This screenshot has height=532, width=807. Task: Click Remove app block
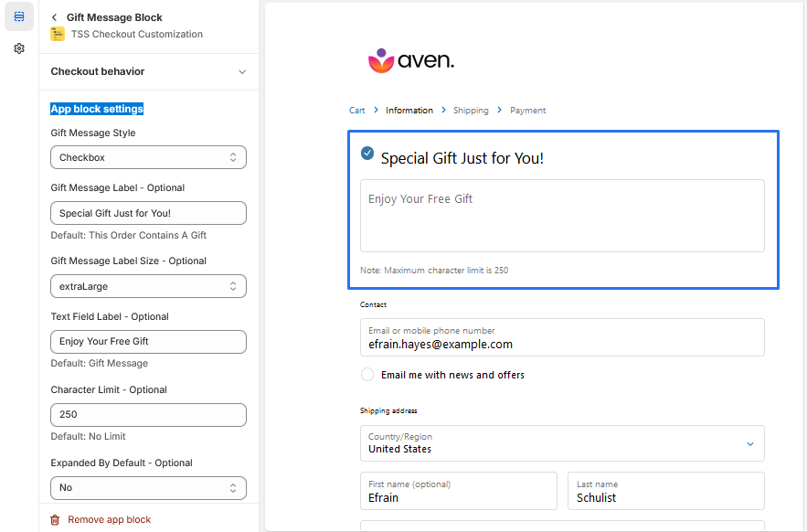[x=109, y=519]
